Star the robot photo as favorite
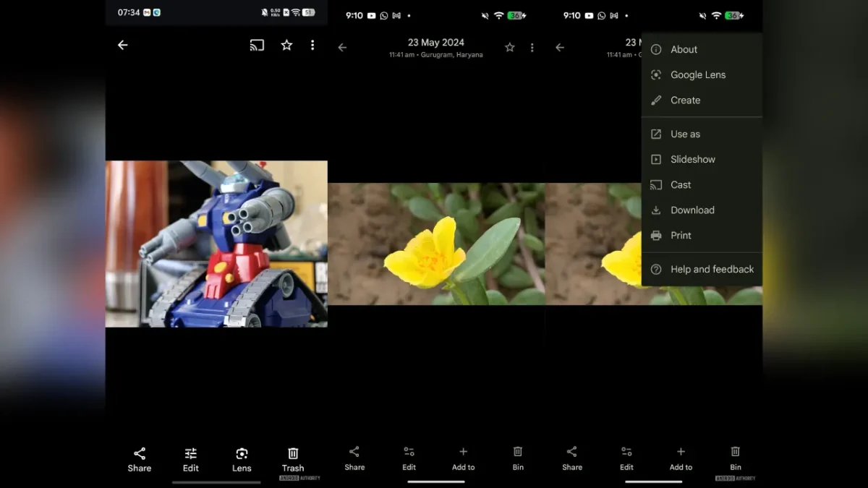Viewport: 868px width, 488px height. point(286,45)
